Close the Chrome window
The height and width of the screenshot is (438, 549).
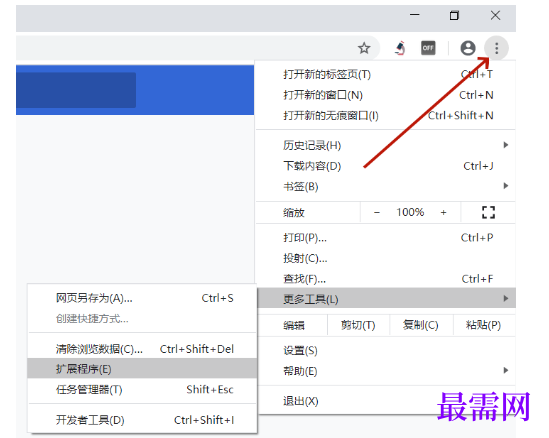(x=495, y=15)
